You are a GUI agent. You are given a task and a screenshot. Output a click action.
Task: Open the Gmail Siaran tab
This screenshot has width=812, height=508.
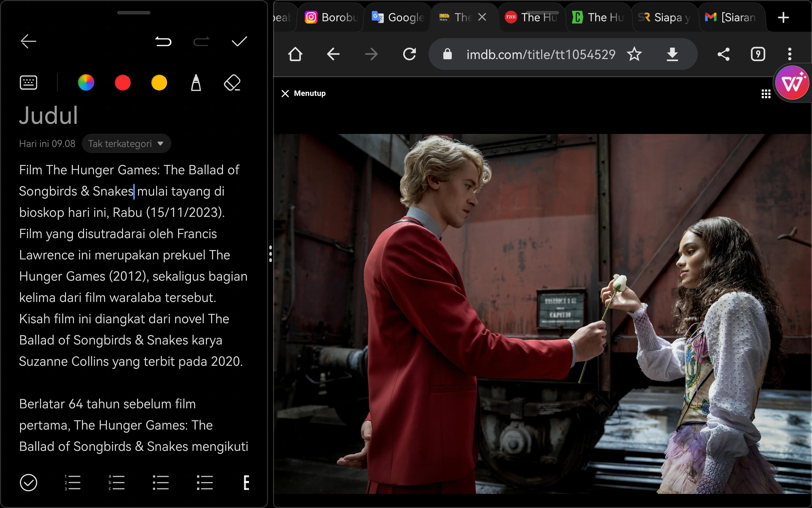tap(731, 17)
